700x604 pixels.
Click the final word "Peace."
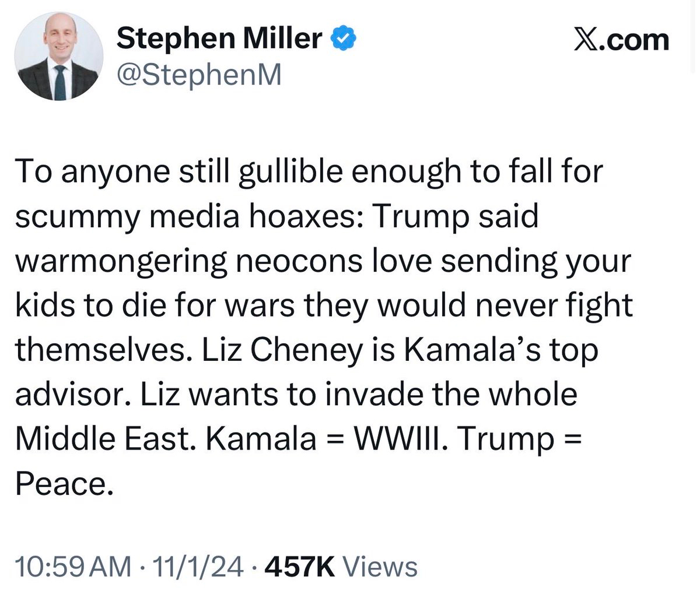coord(63,483)
